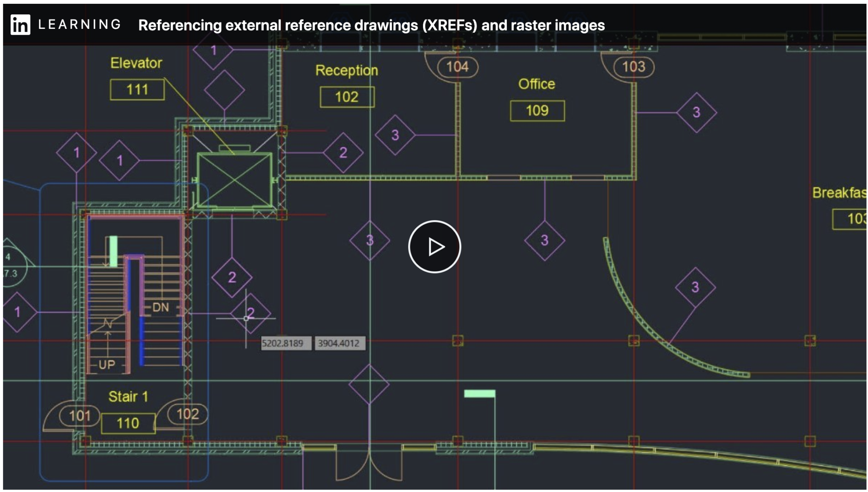Click the door tag bubble 104
This screenshot has height=492, width=868.
(x=458, y=67)
